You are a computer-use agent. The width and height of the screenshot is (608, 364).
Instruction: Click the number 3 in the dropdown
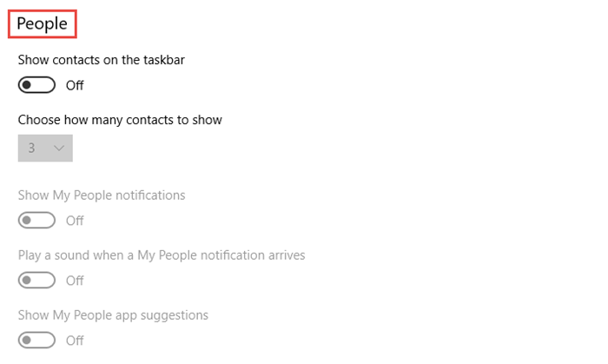[x=32, y=149]
